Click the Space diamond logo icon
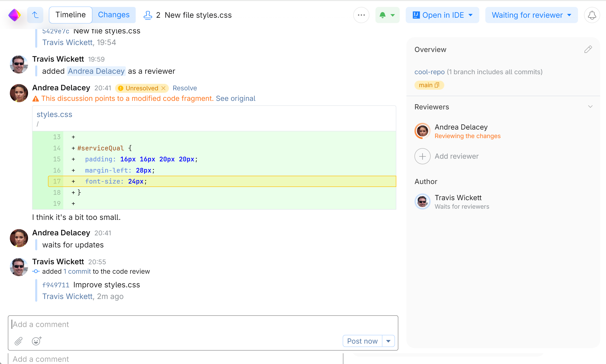 click(15, 15)
